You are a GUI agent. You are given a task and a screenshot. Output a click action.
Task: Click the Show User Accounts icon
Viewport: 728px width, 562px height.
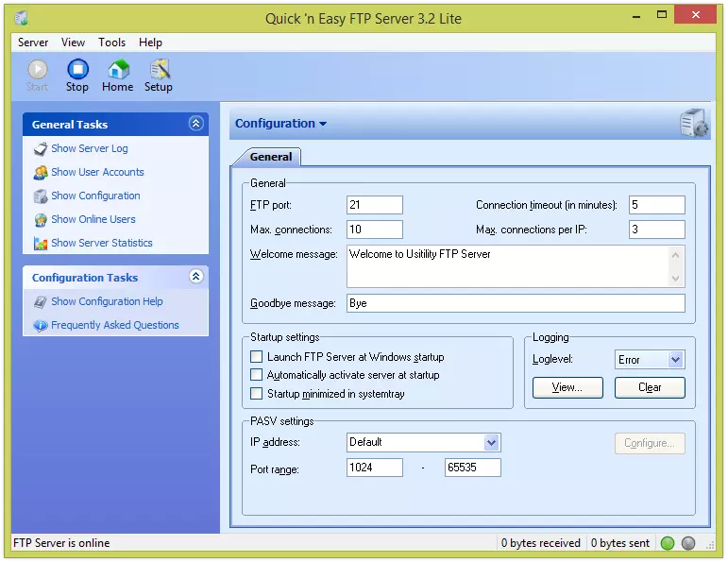pos(41,173)
